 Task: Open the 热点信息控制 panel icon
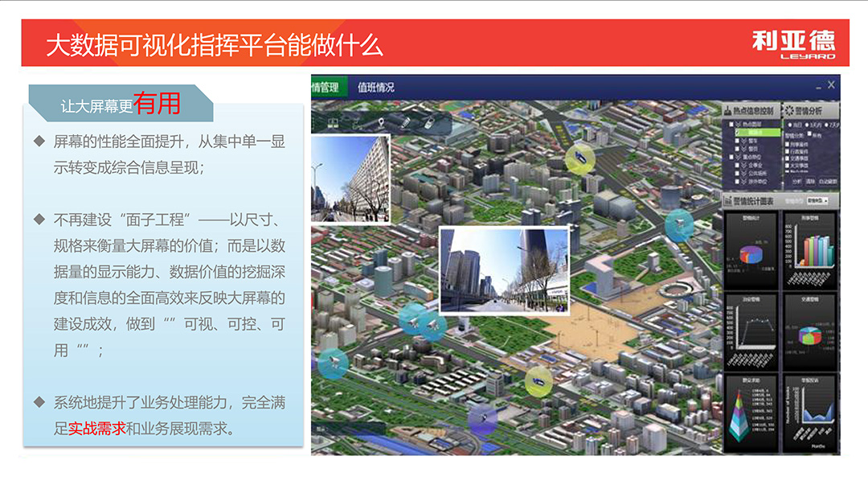coord(727,110)
